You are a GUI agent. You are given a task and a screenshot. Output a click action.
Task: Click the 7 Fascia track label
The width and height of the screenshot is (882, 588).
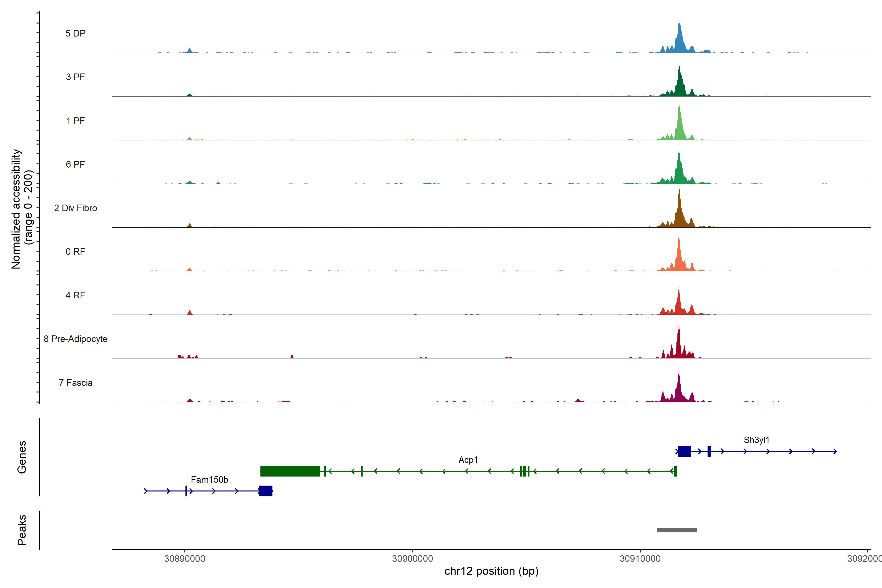point(75,382)
